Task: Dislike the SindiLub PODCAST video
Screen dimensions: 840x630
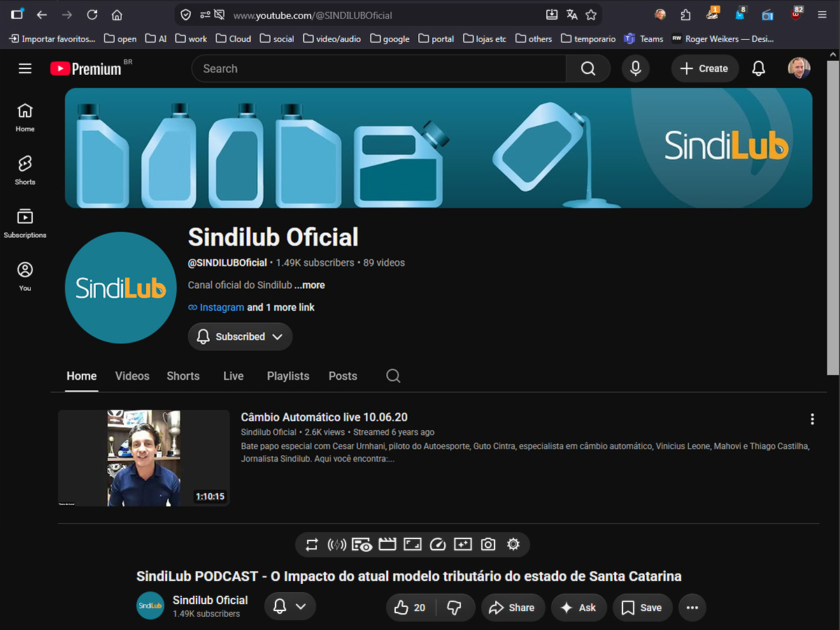Action: [455, 608]
